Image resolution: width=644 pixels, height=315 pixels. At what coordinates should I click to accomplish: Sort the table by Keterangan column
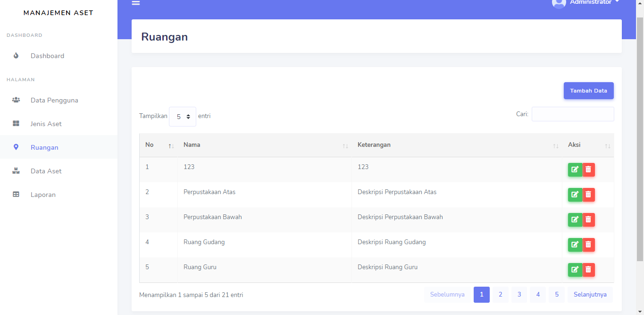click(555, 145)
